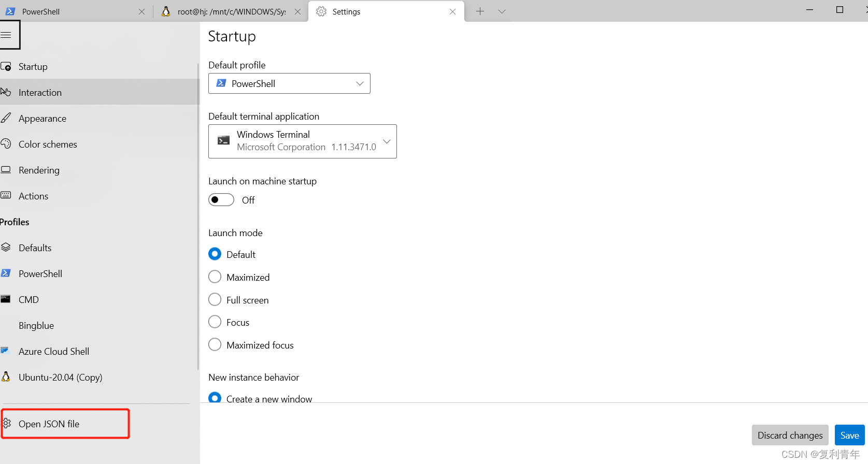Select Default launch mode

click(x=215, y=254)
